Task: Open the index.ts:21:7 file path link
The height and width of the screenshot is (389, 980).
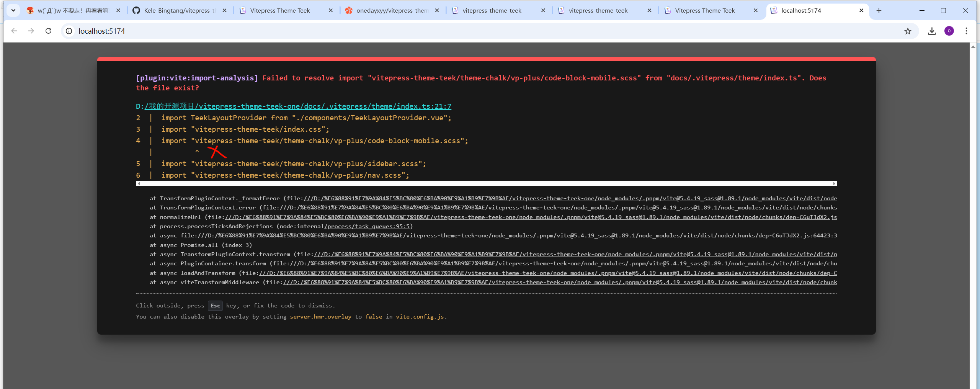Action: point(298,106)
